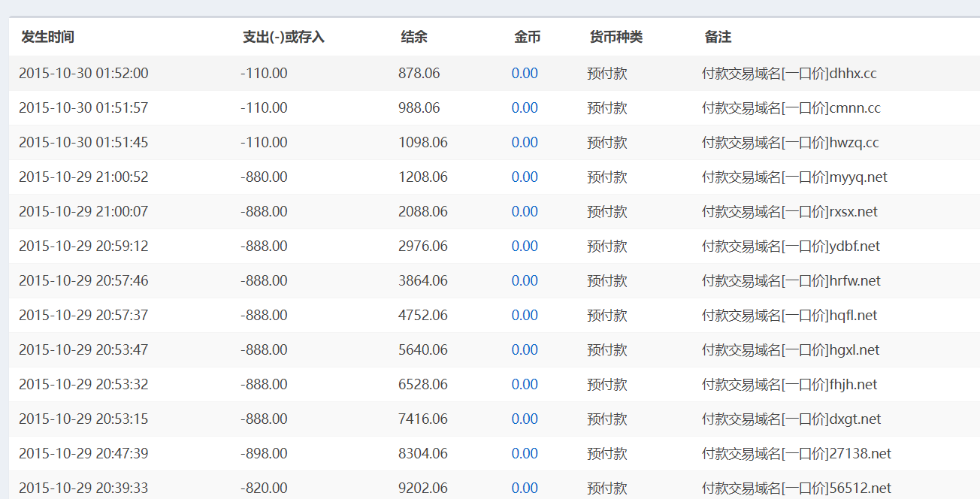Click the 备注 column header
980x499 pixels.
[718, 37]
